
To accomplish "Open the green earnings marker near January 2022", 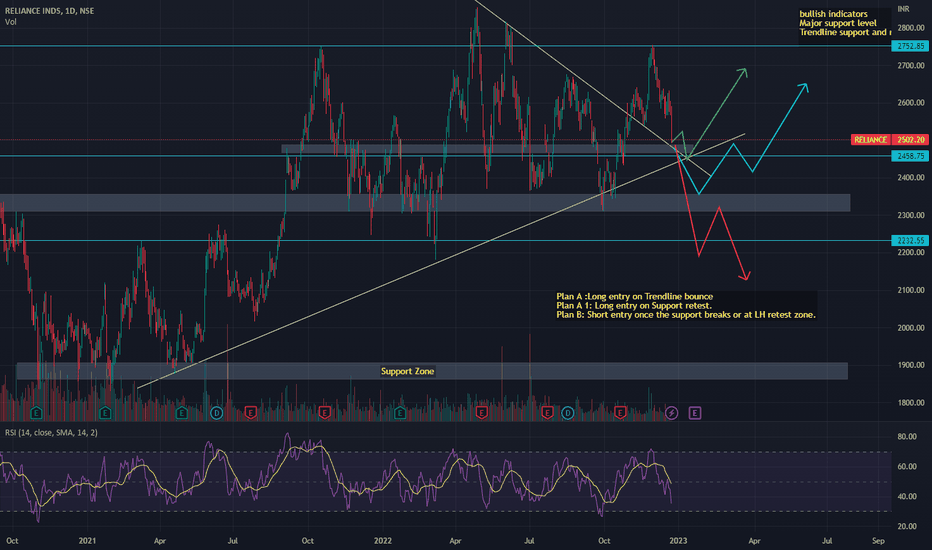I will pyautogui.click(x=400, y=412).
